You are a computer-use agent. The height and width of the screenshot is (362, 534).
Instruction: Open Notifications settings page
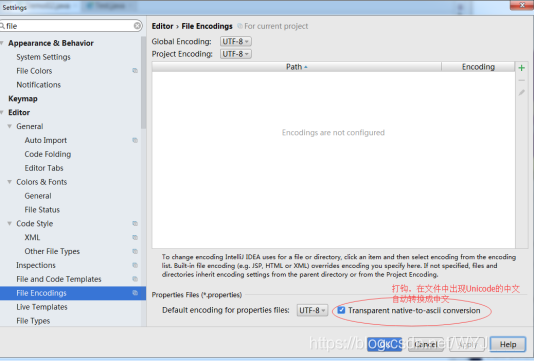(38, 85)
